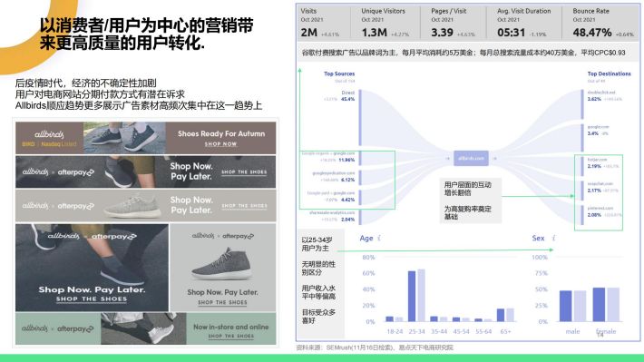Select the allbirds.com node in the traffic flow
644x362 pixels.
[x=471, y=158]
